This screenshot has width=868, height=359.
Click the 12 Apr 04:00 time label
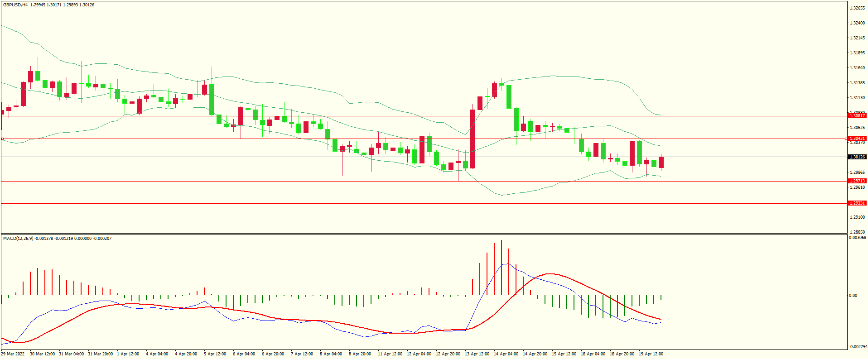coord(419,354)
